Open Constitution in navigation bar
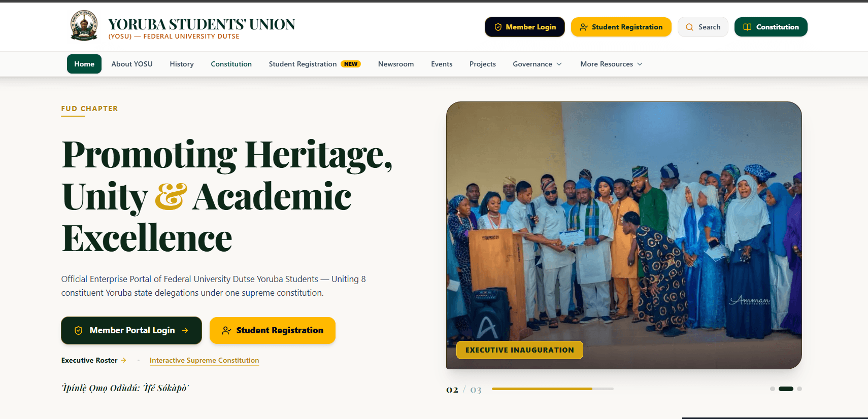The width and height of the screenshot is (868, 419). [231, 64]
